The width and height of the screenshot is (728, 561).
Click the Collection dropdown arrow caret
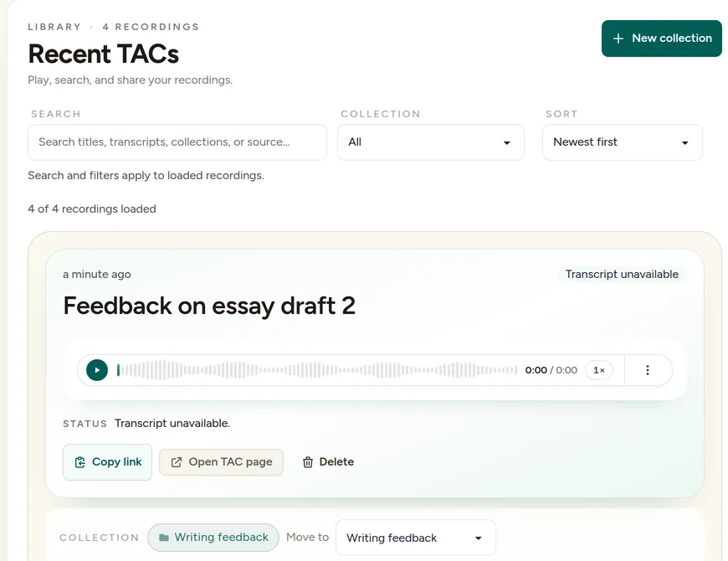tap(506, 143)
